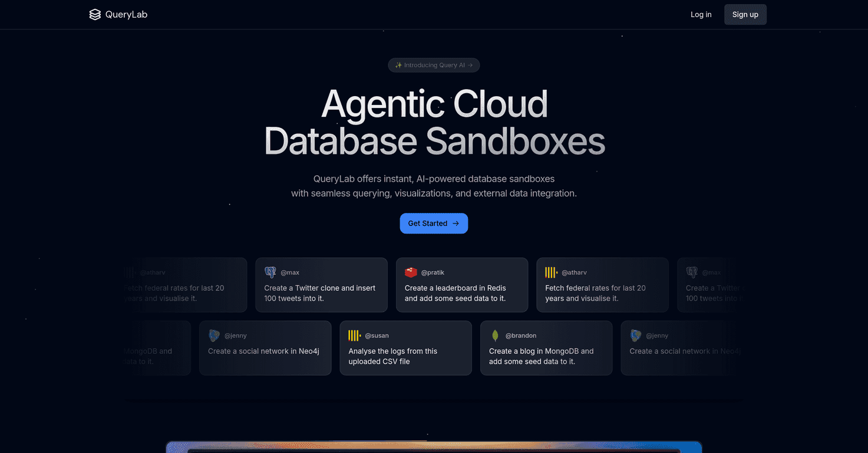Click the PostgreSQL icon on the rightmost faded card

pos(692,272)
